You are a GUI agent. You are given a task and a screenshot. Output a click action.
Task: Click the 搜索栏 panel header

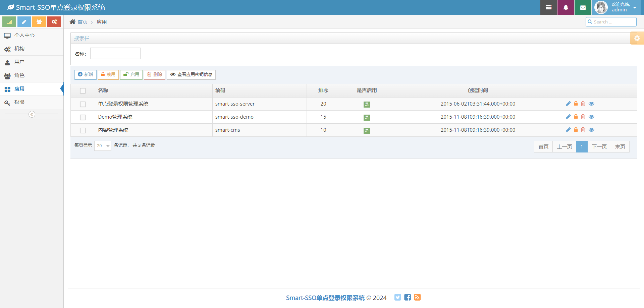coord(354,38)
